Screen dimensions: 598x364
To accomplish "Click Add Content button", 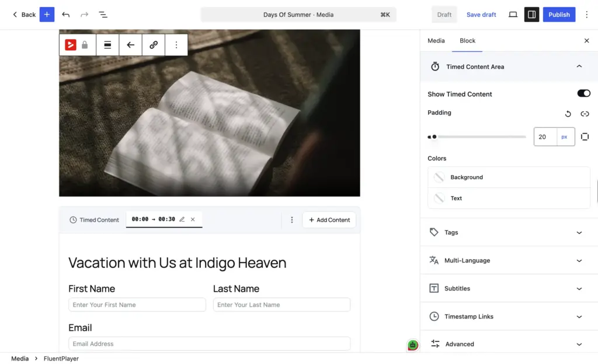I will click(329, 220).
